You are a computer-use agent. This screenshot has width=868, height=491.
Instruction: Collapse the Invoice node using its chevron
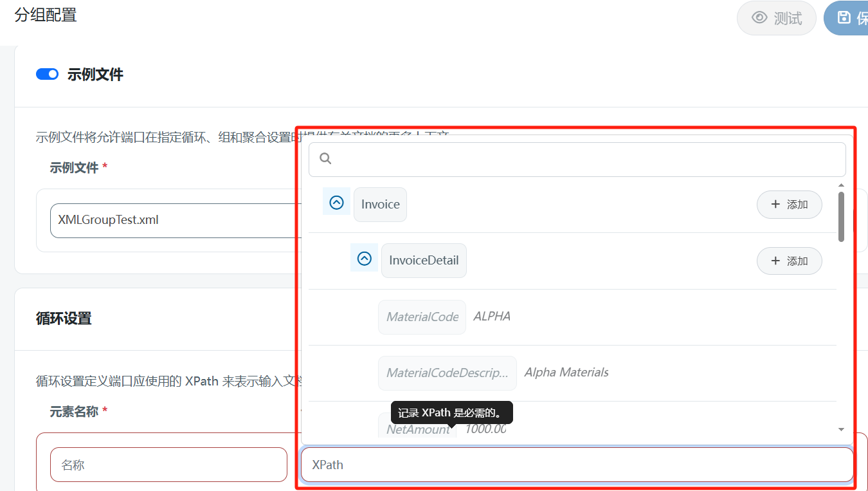pos(336,202)
